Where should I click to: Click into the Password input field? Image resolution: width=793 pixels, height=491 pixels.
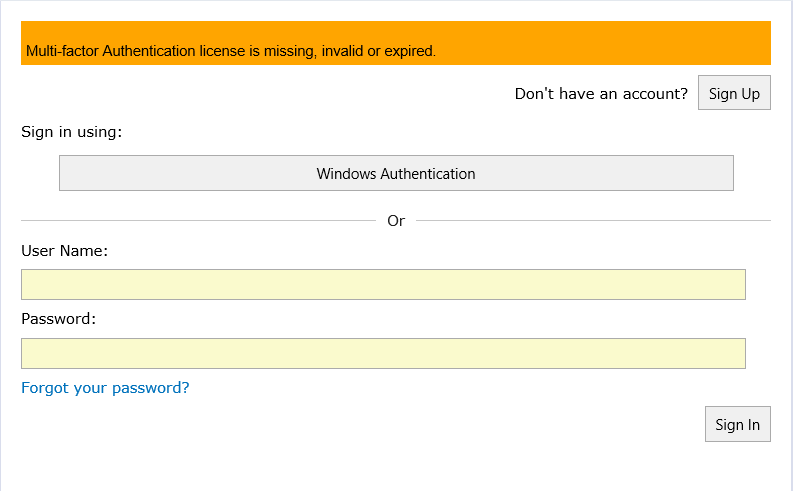[x=383, y=353]
